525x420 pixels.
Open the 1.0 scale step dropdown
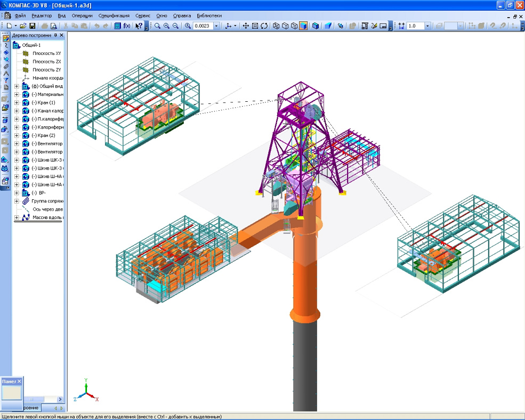427,26
